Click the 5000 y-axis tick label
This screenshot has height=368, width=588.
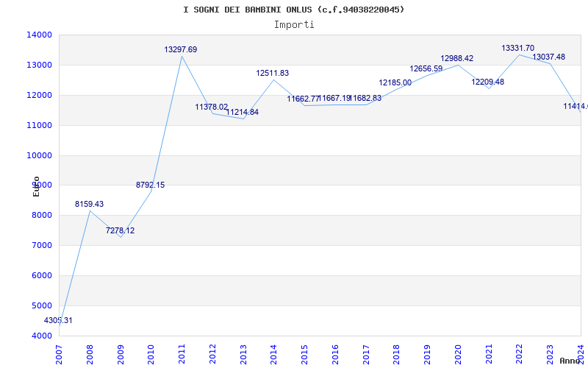tap(41, 305)
